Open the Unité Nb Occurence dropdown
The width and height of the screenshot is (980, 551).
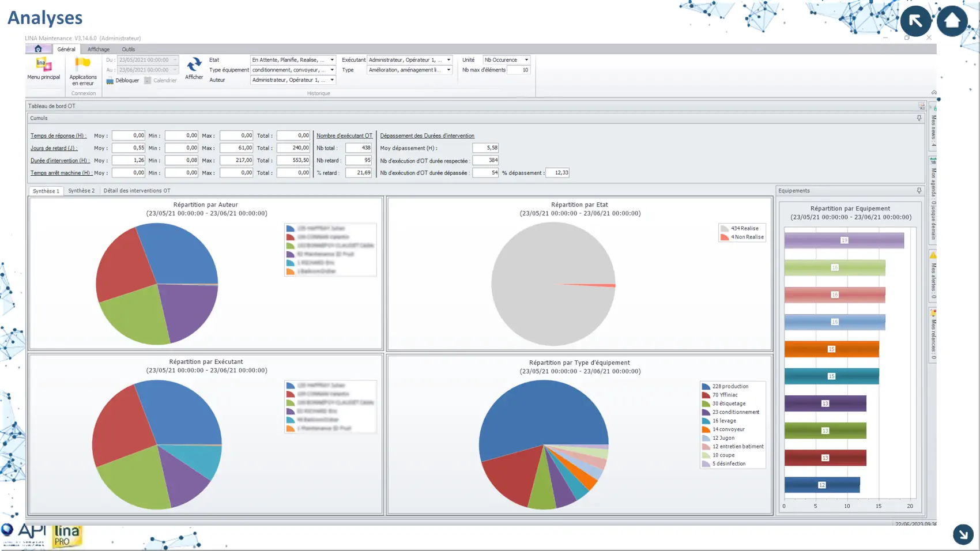(x=526, y=60)
